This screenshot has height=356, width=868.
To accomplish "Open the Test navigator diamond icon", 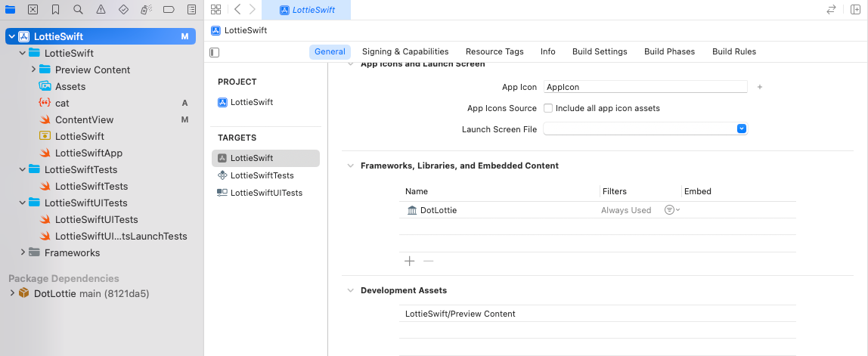I will pyautogui.click(x=123, y=9).
